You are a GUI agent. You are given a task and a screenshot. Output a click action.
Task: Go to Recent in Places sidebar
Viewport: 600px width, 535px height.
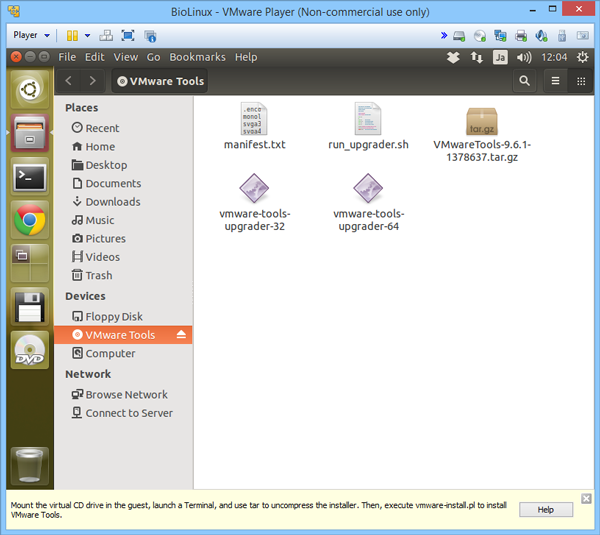pos(123,128)
